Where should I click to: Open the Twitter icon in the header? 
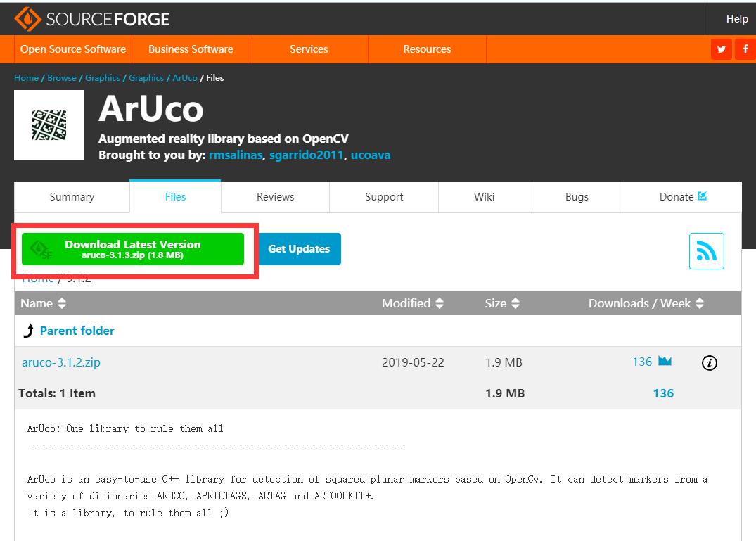(x=721, y=49)
